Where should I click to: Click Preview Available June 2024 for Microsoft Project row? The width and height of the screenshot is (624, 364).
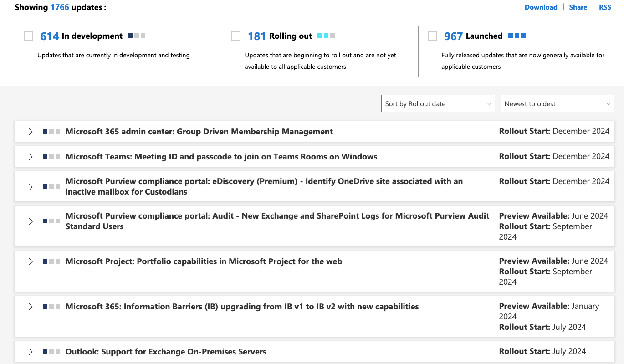(553, 261)
